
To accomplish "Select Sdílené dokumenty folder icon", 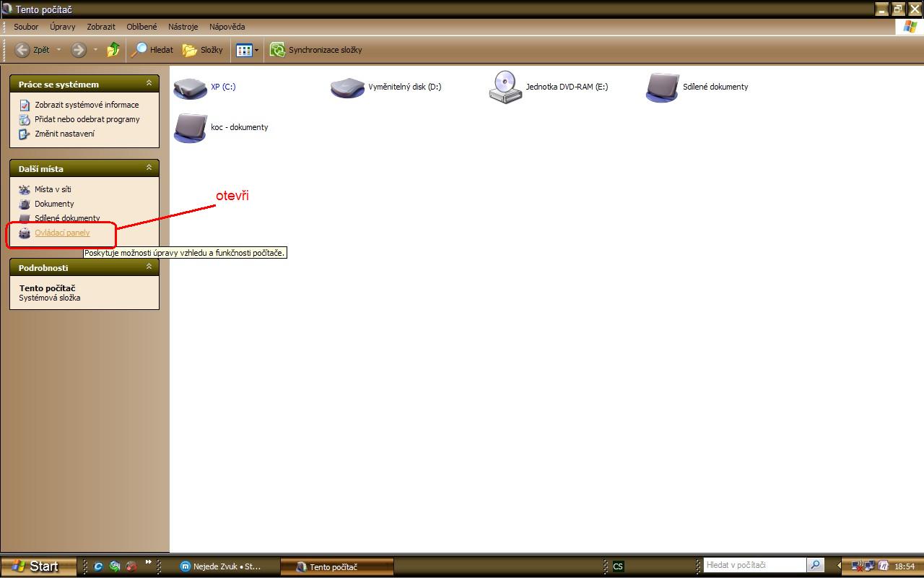I will pos(662,87).
